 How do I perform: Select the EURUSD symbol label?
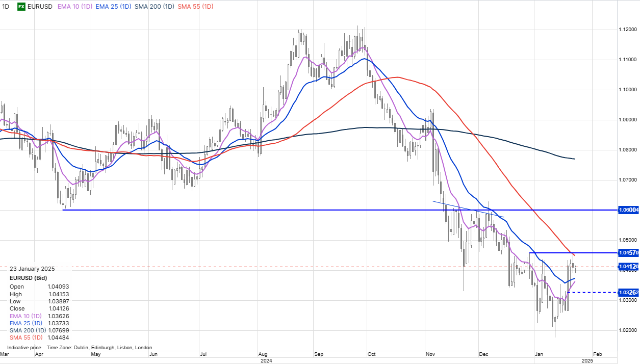tap(41, 7)
